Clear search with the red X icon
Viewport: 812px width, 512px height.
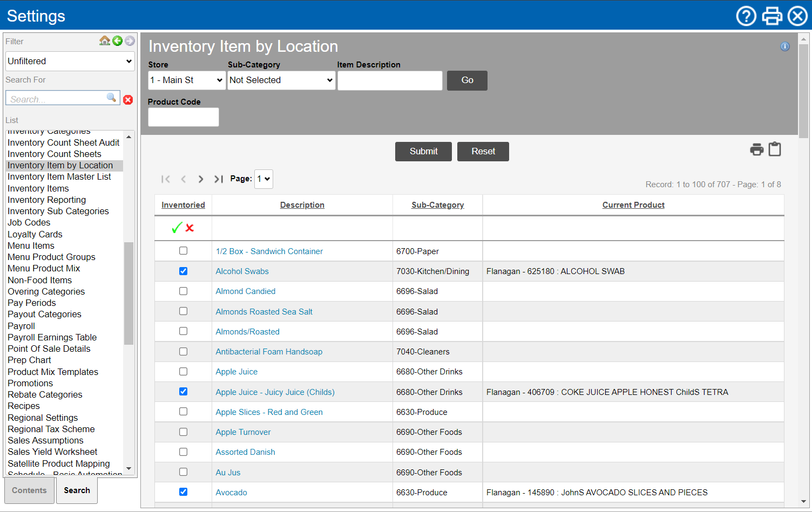pyautogui.click(x=128, y=100)
